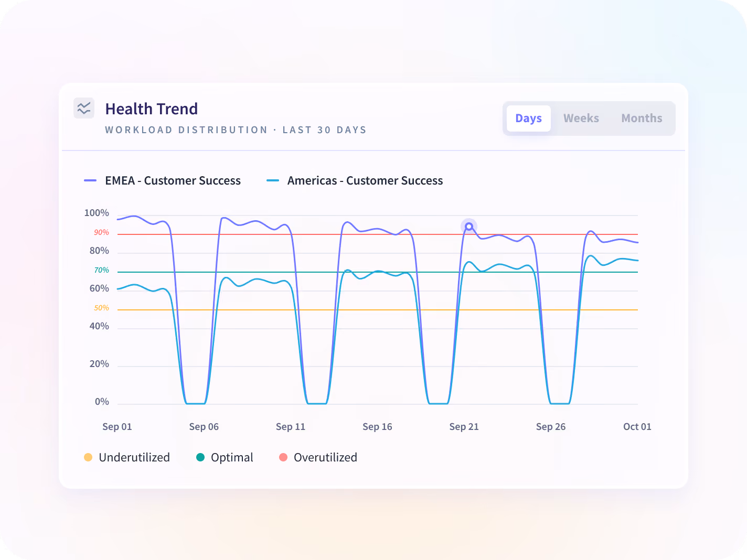This screenshot has height=560, width=747.
Task: Click the Health Trend wave icon
Action: (84, 108)
